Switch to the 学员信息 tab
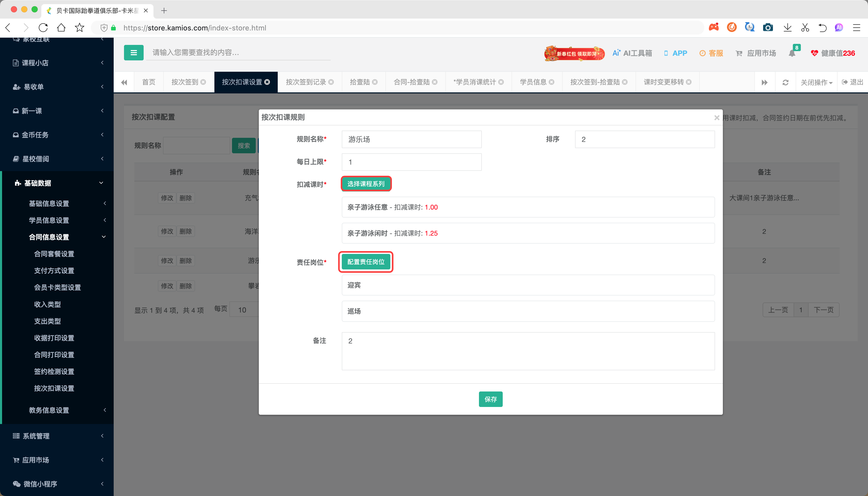This screenshot has height=496, width=868. 532,82
